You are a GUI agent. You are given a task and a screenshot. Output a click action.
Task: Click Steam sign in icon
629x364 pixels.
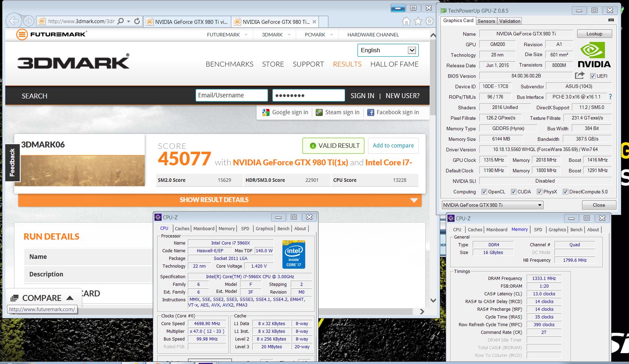pos(319,112)
